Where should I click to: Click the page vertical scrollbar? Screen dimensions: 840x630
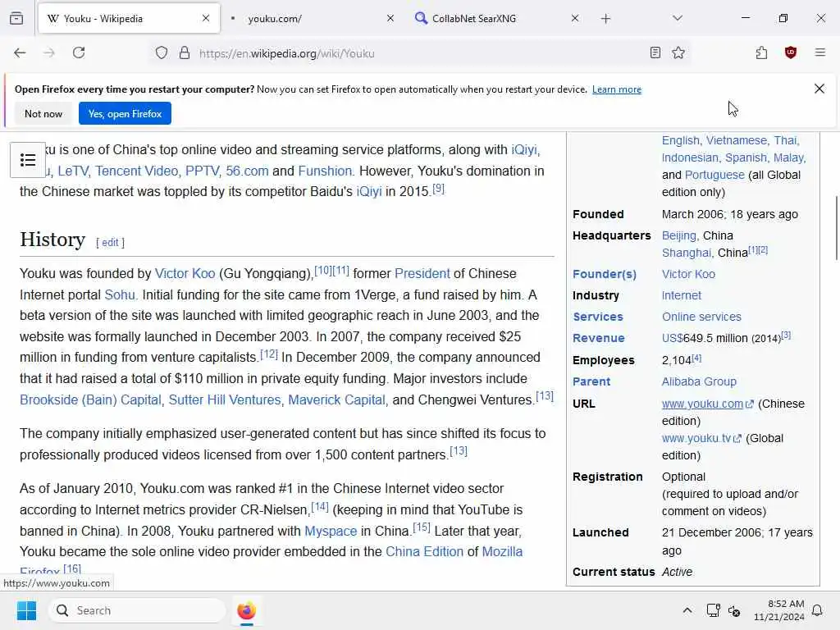pyautogui.click(x=836, y=228)
